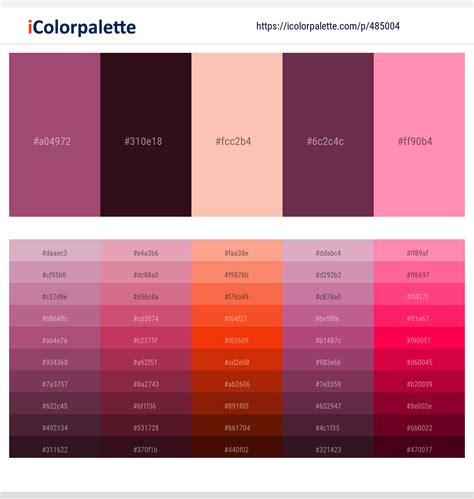Select the #daaec3 shade cell
Screen dimensions: 474x499
pos(55,251)
